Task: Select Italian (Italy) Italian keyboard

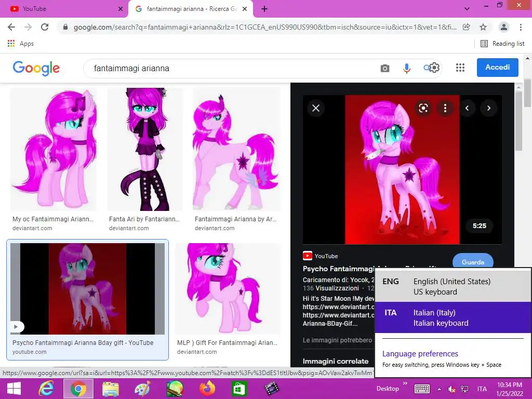Action: pos(453,317)
